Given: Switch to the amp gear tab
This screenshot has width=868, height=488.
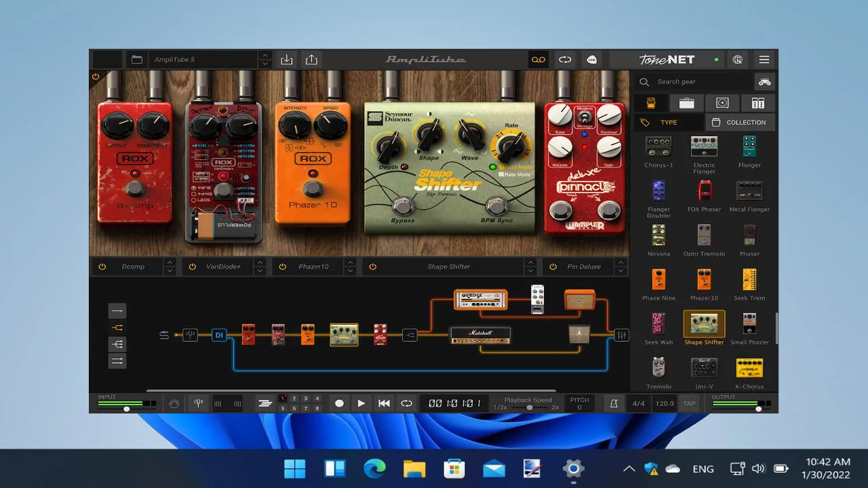Looking at the screenshot, I should 686,103.
